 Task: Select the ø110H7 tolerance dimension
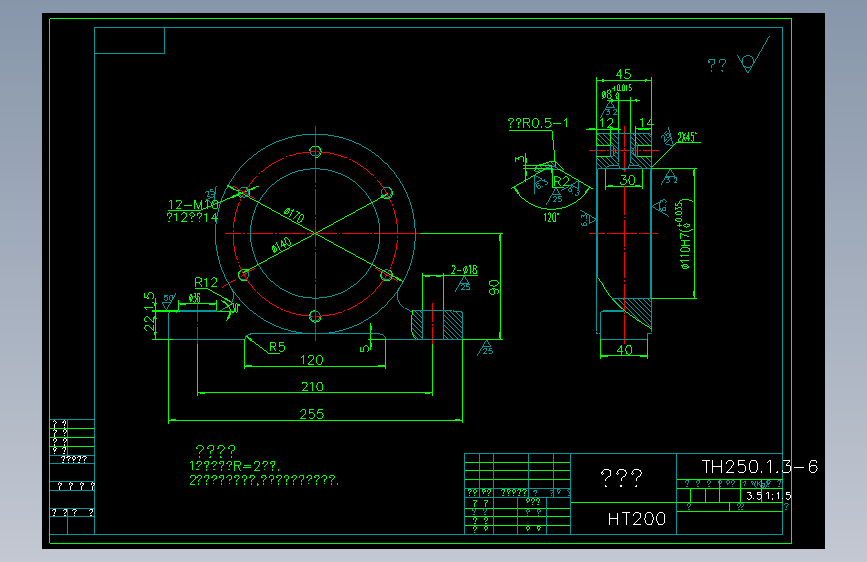click(x=685, y=235)
